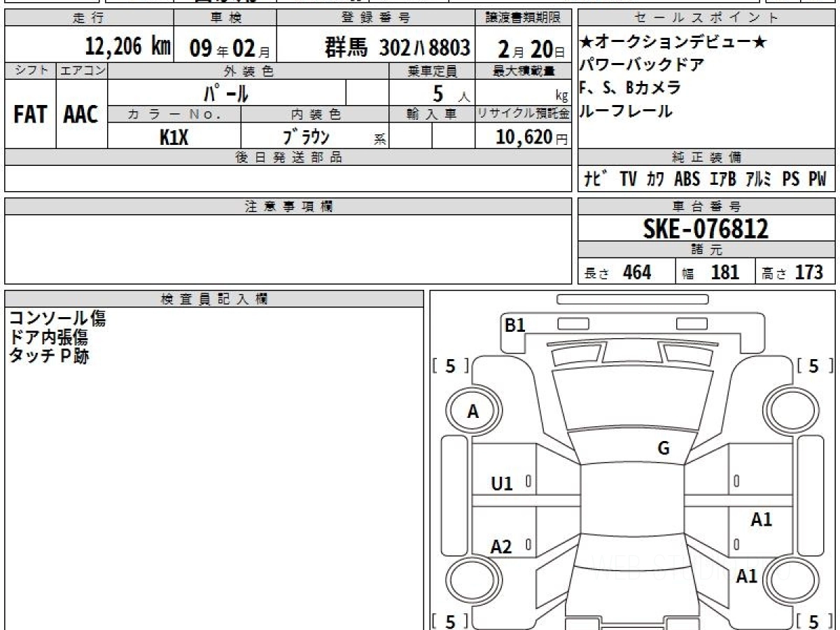
Task: Click the registration number 群馬 302ハ8803
Action: pos(397,48)
